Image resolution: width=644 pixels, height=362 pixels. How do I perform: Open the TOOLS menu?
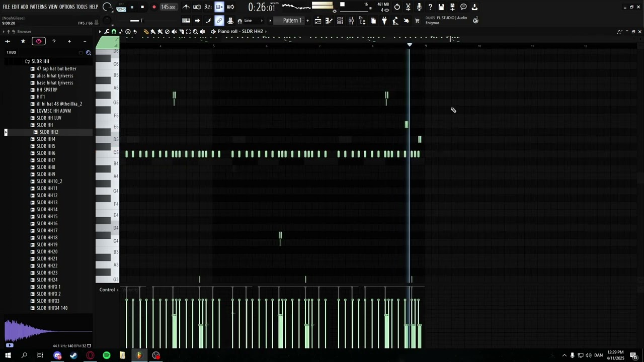82,7
